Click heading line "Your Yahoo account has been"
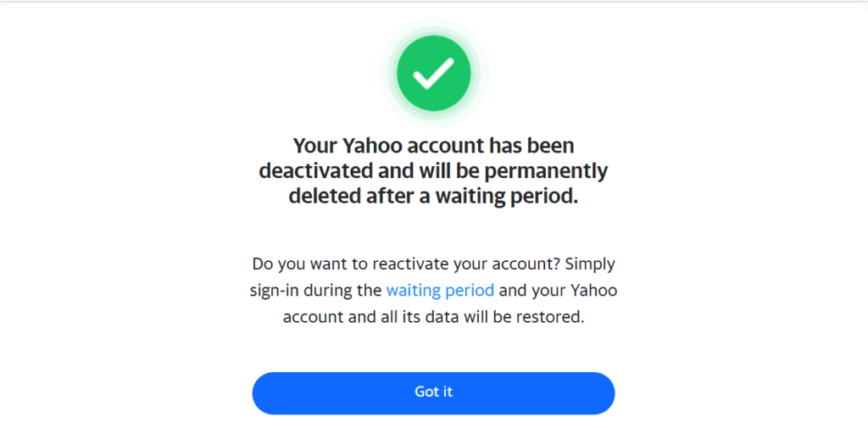The height and width of the screenshot is (428, 868). 433,146
